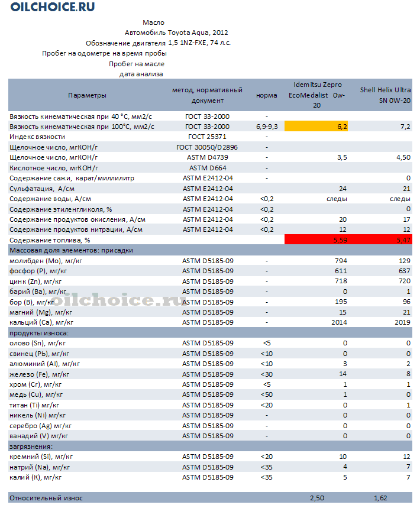
Task: Select oxidation products value 17
Action: pyautogui.click(x=406, y=219)
